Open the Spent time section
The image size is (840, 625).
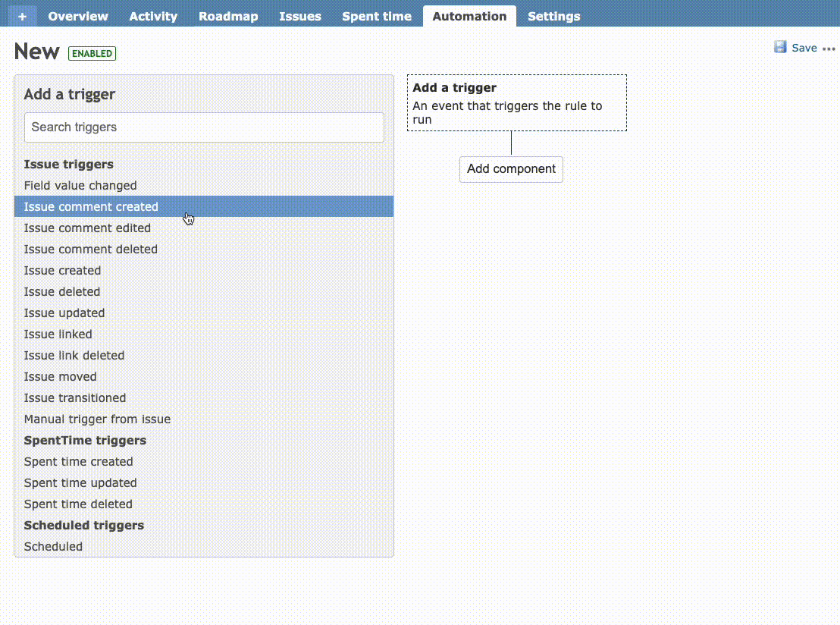click(x=376, y=16)
